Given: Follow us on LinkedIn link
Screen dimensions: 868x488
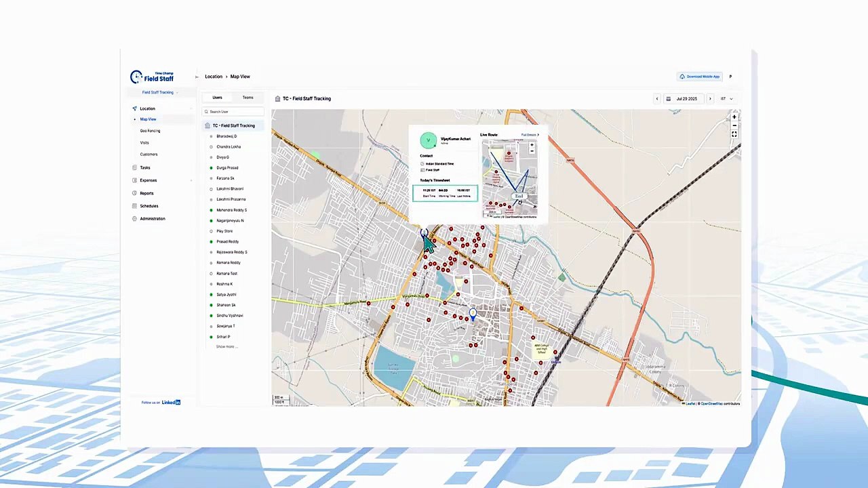Looking at the screenshot, I should tap(161, 403).
